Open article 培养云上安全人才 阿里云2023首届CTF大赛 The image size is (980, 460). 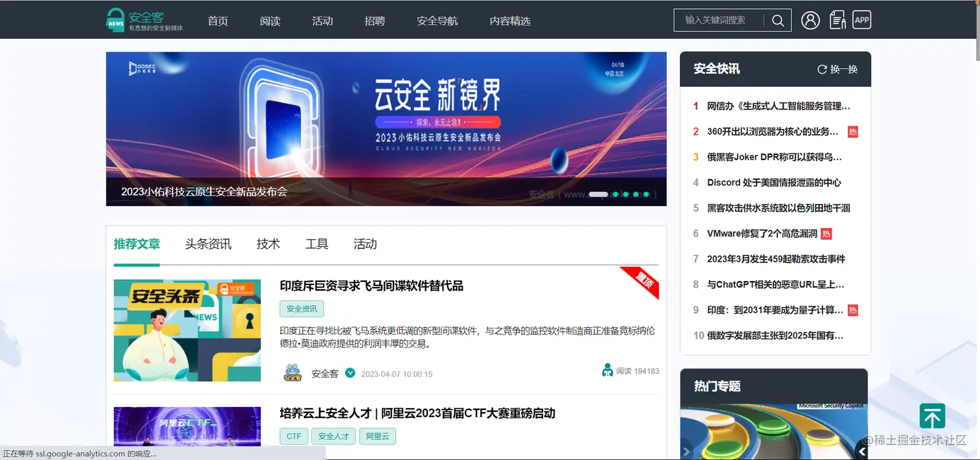(x=417, y=413)
